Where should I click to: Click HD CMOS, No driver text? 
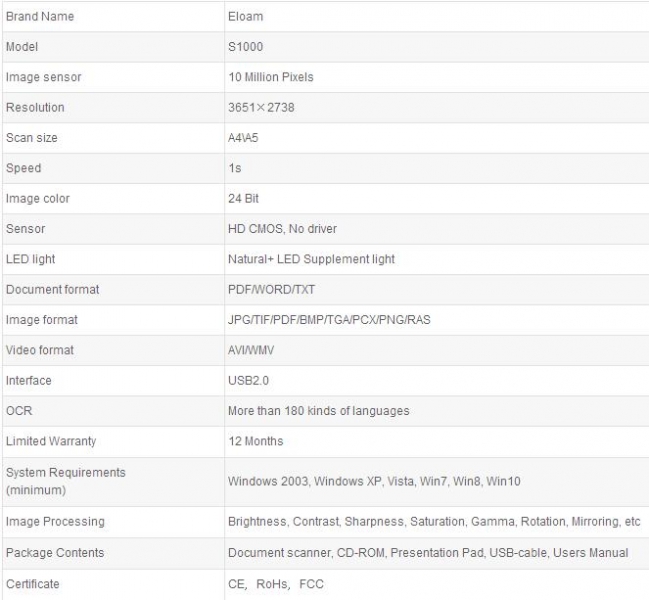tap(282, 229)
